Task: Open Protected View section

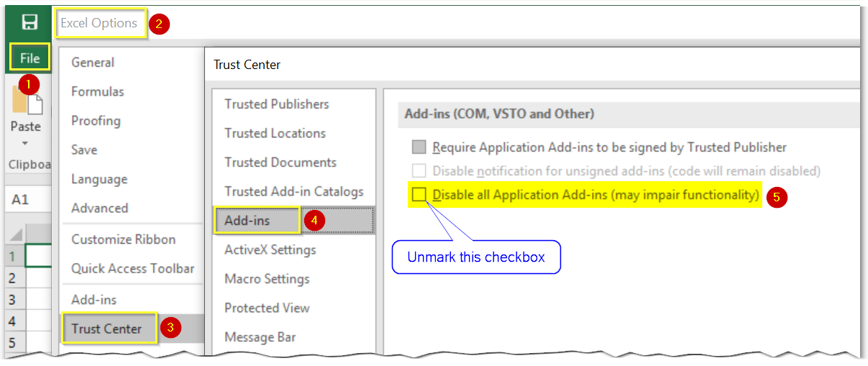Action: 267,308
